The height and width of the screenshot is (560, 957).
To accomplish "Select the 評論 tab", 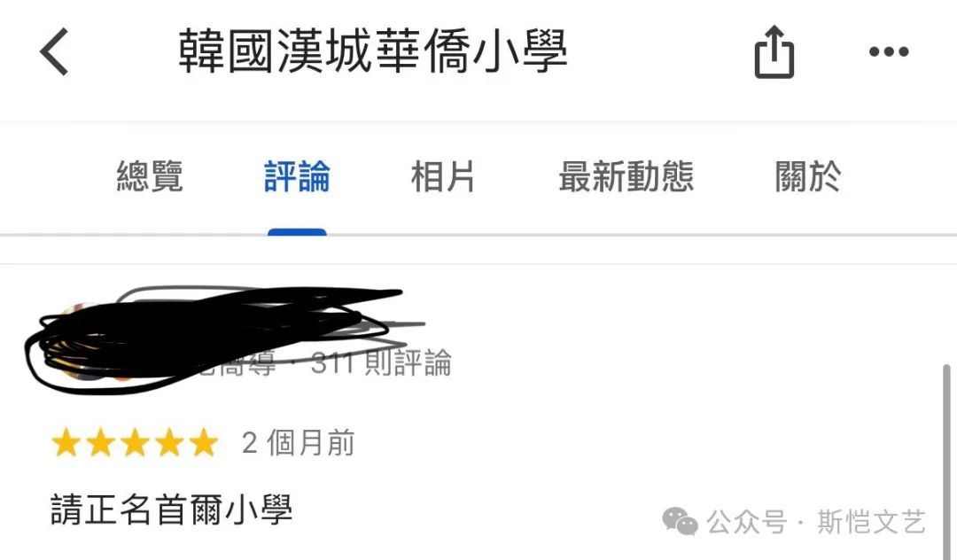I will point(297,176).
